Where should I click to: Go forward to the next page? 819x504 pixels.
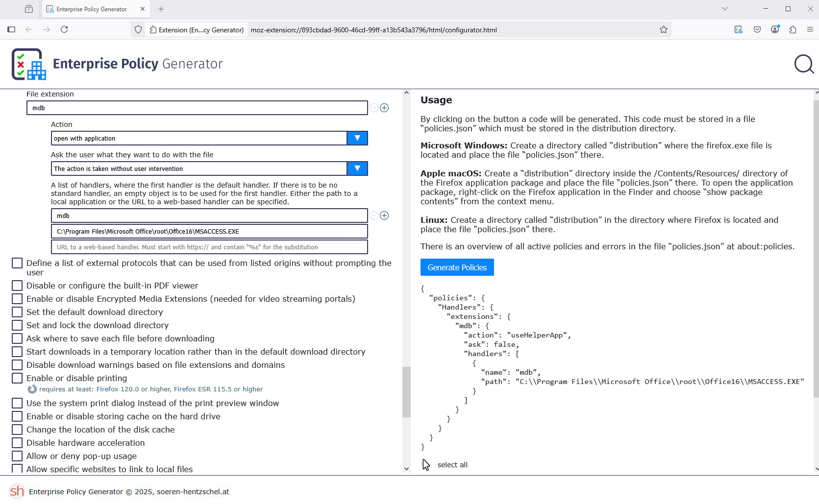[47, 29]
